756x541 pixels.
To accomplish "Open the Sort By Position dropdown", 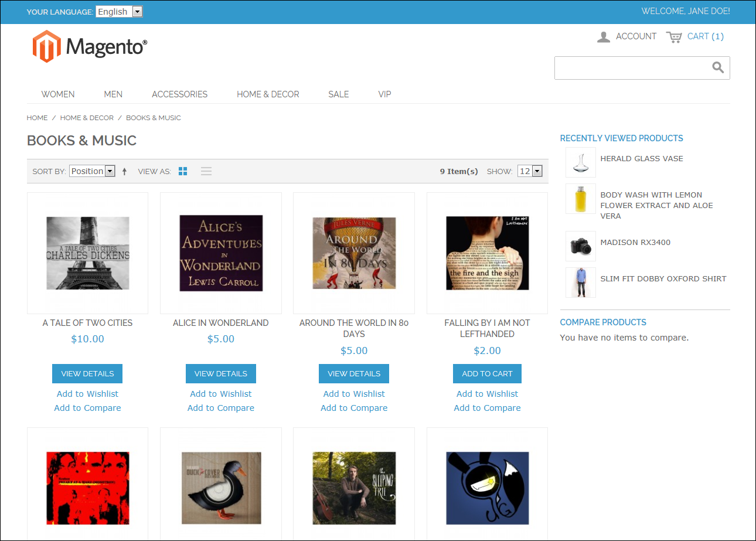I will [92, 171].
